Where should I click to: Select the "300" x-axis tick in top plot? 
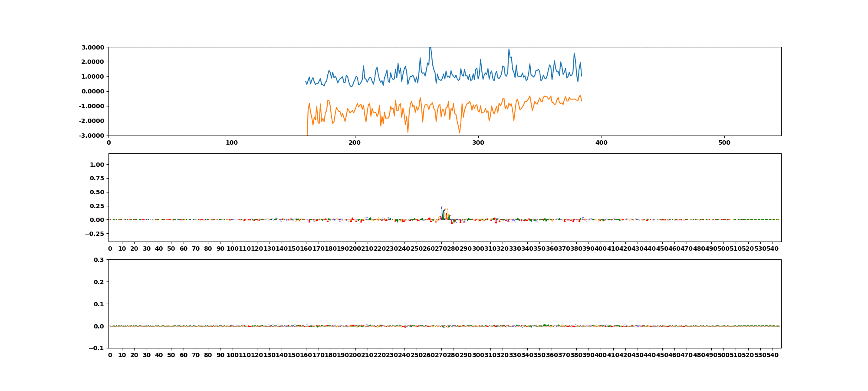pyautogui.click(x=478, y=142)
